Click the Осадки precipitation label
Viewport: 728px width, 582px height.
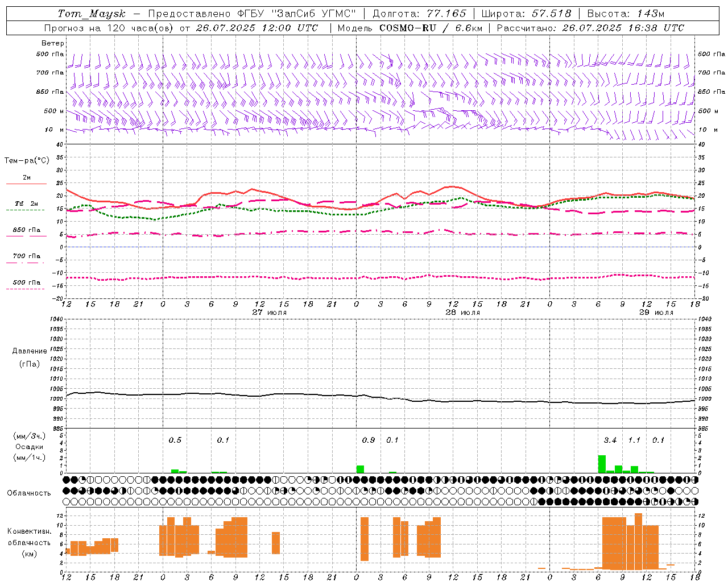point(30,447)
